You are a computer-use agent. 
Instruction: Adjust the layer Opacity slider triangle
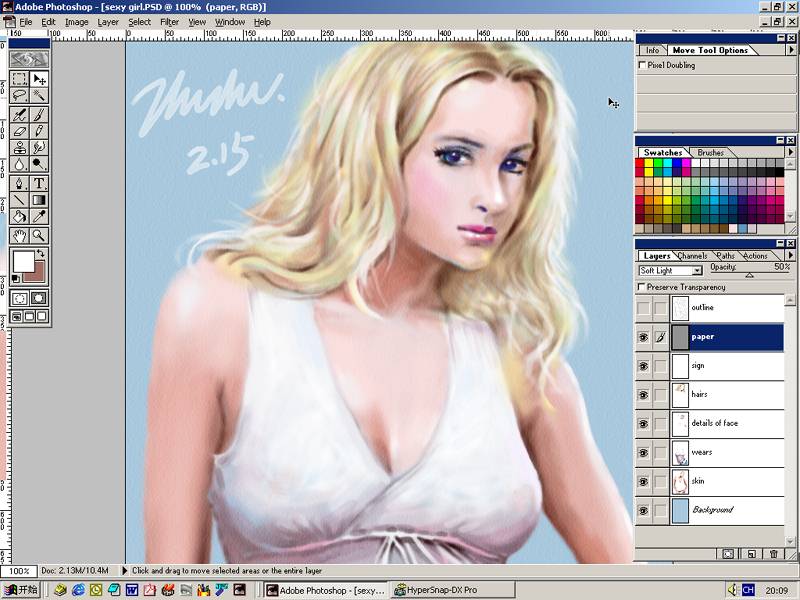click(x=749, y=276)
